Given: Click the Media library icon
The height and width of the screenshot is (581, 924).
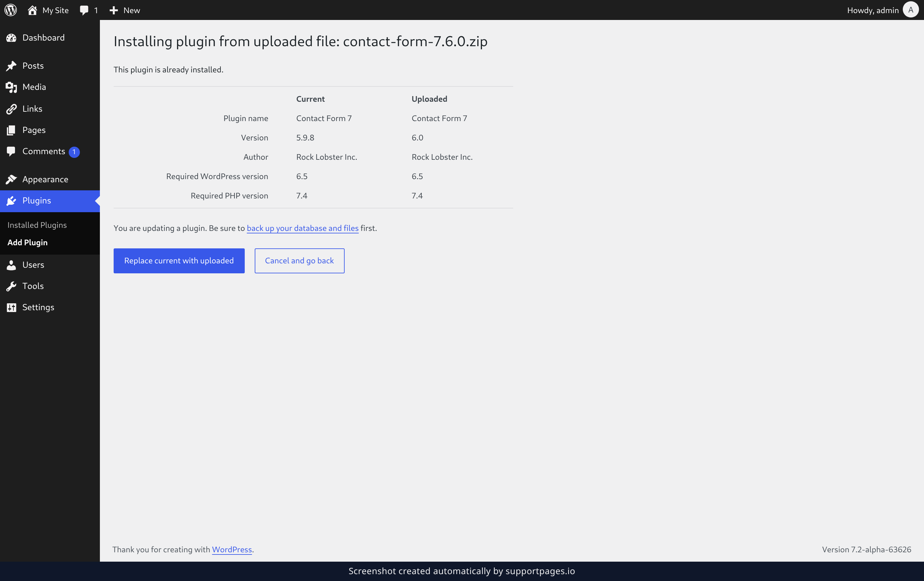Looking at the screenshot, I should (12, 87).
